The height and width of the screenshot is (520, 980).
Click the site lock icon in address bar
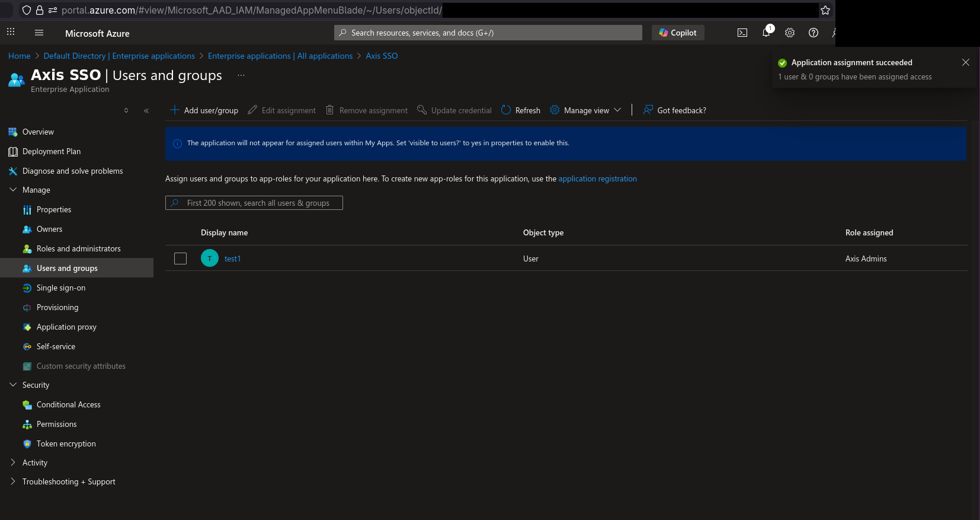40,10
